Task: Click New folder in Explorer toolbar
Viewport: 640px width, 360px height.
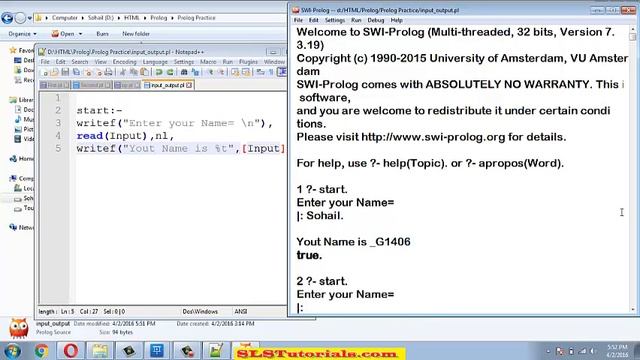Action: point(136,34)
